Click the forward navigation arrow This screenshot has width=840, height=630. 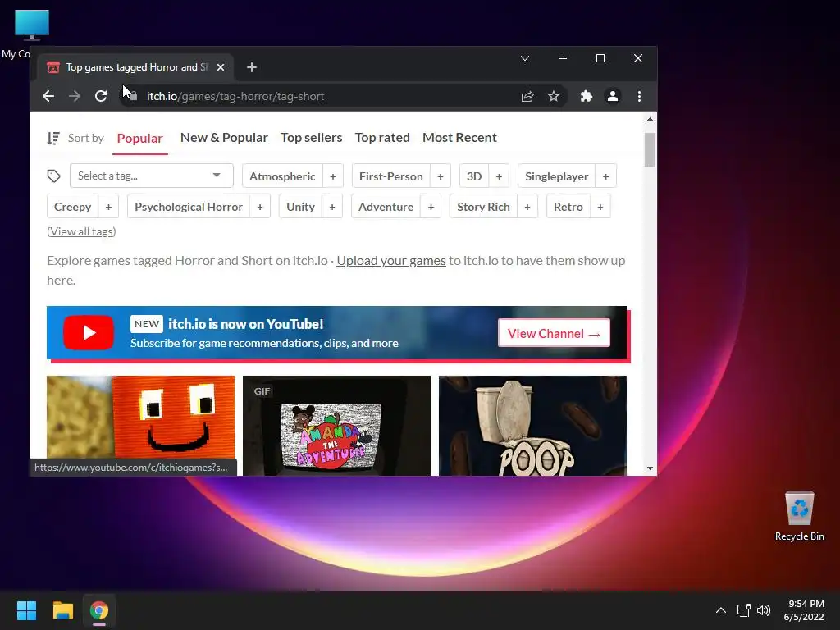click(x=75, y=97)
